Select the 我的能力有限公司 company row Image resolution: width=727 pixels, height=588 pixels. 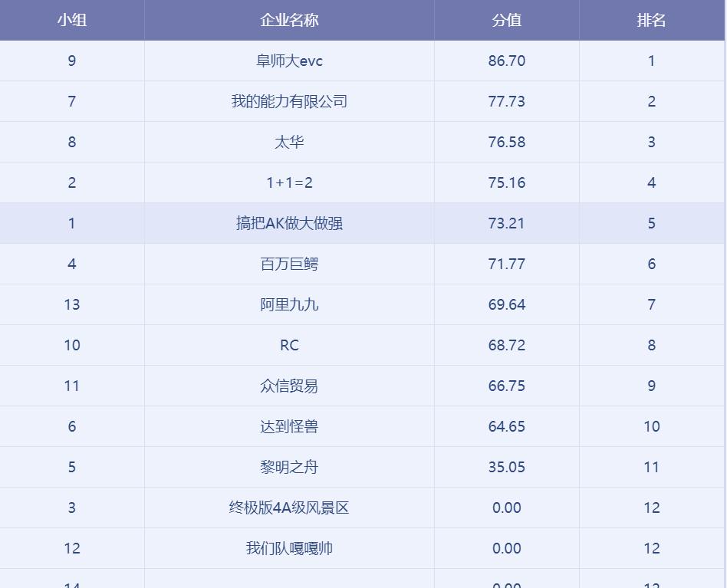click(x=289, y=101)
